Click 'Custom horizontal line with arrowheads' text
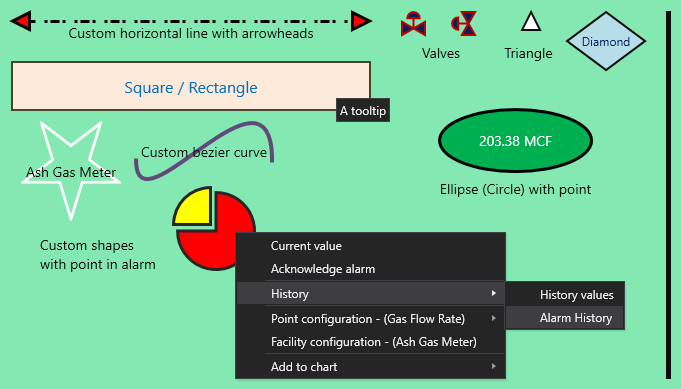Viewport: 681px width, 389px height. (x=191, y=33)
